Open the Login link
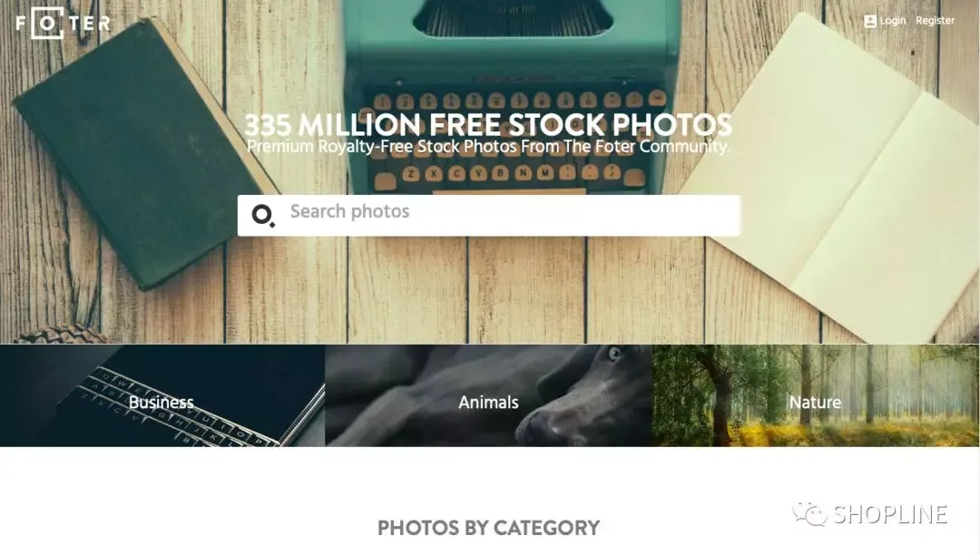 (893, 21)
